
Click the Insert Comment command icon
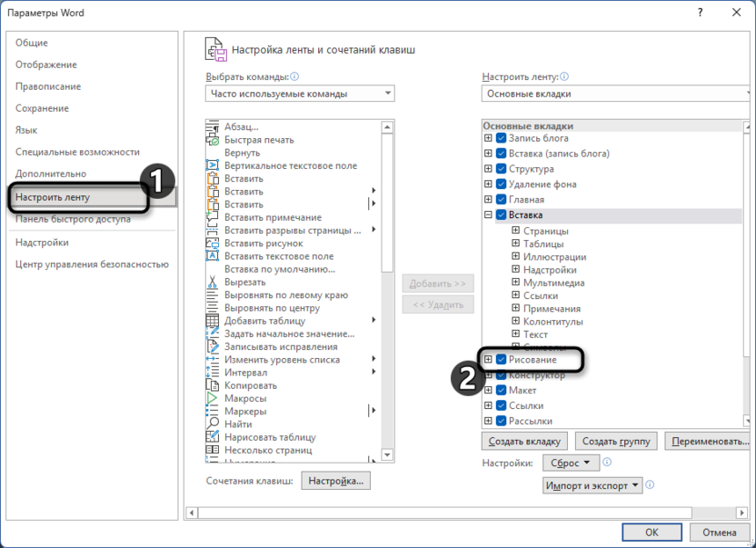[213, 217]
